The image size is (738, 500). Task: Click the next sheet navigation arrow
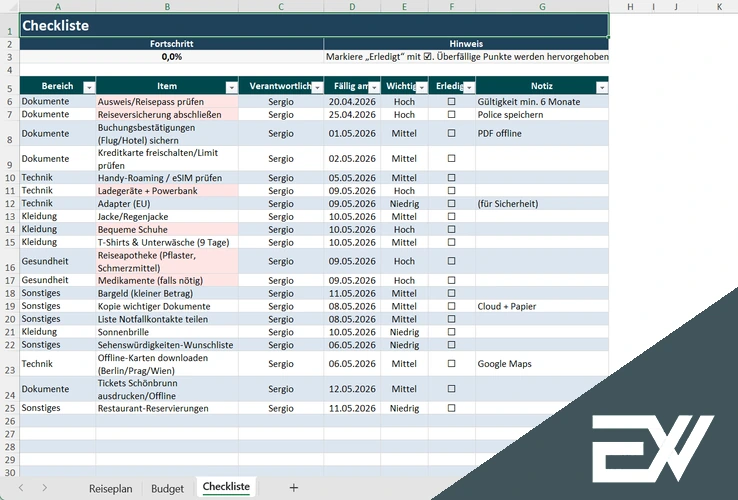pyautogui.click(x=46, y=488)
